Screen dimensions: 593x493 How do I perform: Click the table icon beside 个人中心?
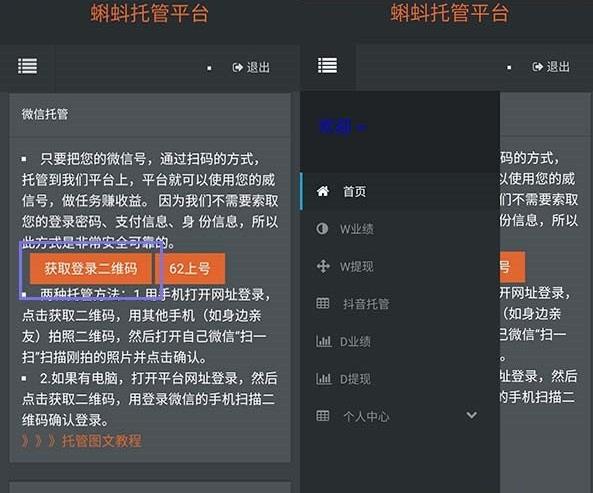coord(323,416)
